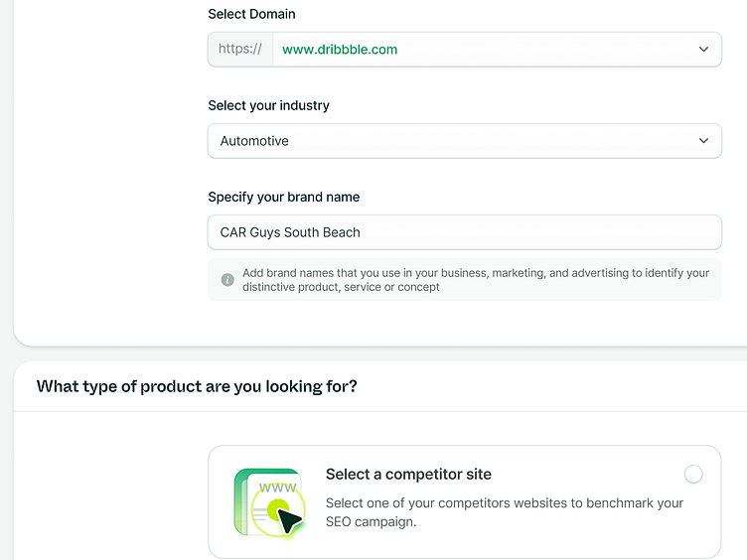Click the chevron arrow in the industry field
The image size is (747, 560).
(x=703, y=141)
